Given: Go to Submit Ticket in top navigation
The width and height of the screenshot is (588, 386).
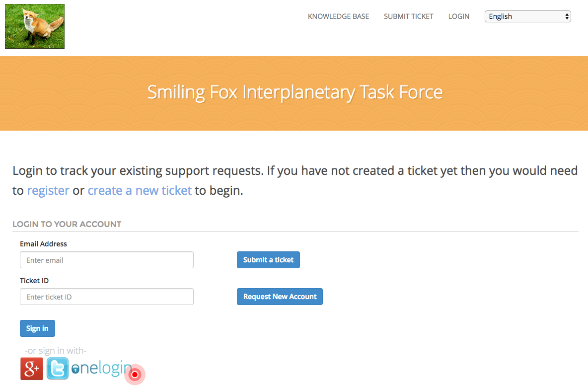Looking at the screenshot, I should click(408, 16).
